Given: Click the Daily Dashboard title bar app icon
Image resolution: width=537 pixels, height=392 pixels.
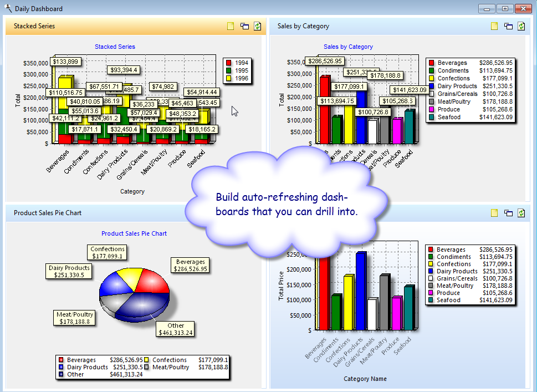Looking at the screenshot, I should [x=7, y=8].
